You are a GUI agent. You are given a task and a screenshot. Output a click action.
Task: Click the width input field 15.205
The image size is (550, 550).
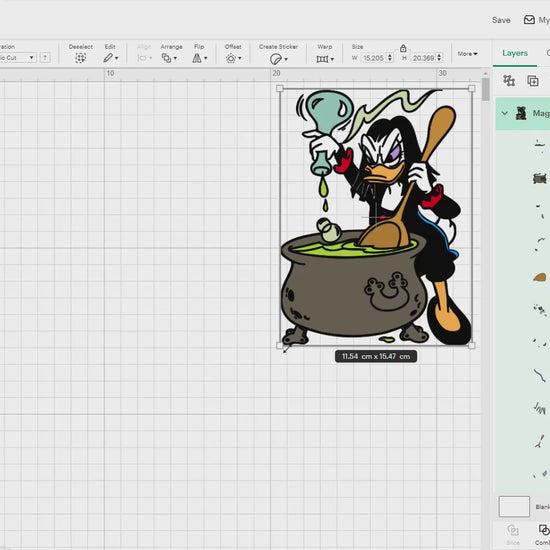pyautogui.click(x=374, y=58)
